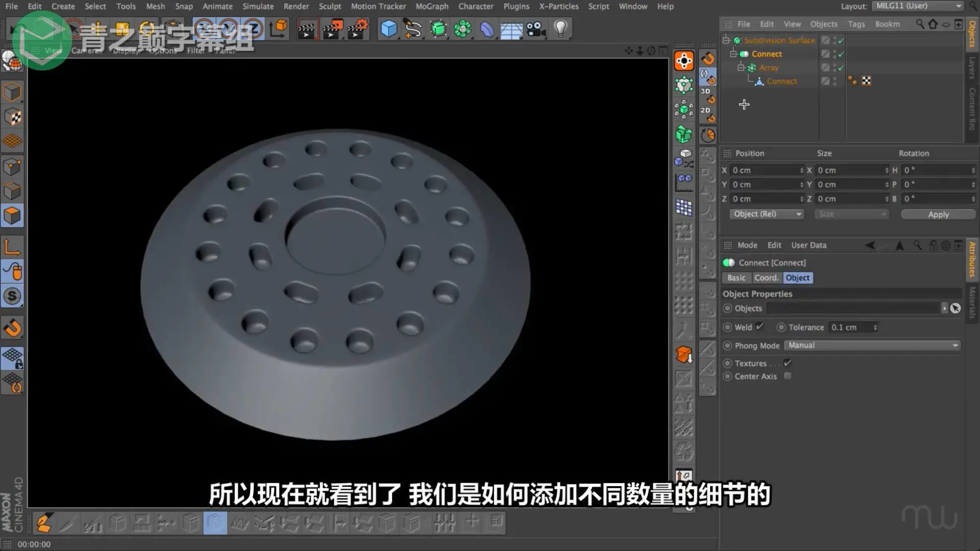Open Edit Render Settings icon
This screenshot has width=980, height=551.
[357, 29]
